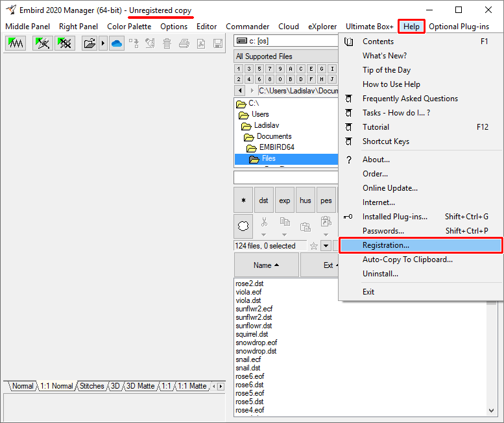This screenshot has height=423, width=504.
Task: Expand the arrow next to open folder
Action: point(103,43)
